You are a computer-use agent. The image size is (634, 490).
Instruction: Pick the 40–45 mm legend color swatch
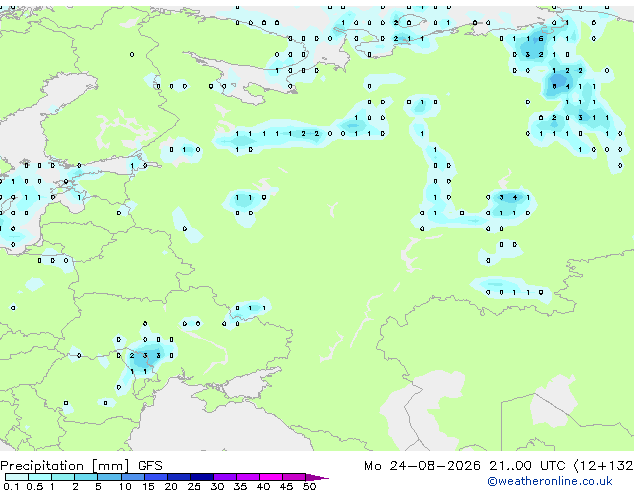pyautogui.click(x=271, y=477)
